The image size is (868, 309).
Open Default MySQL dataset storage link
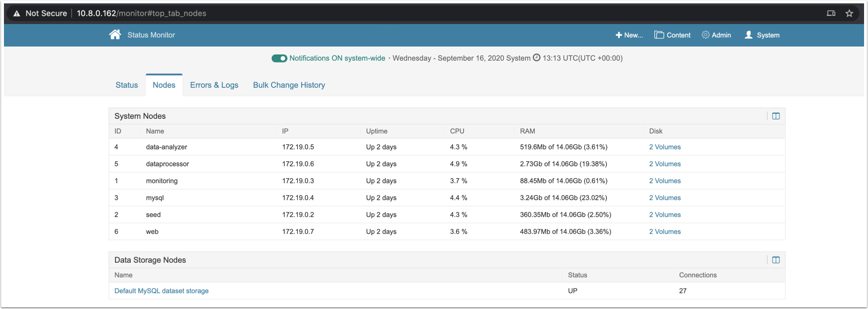[161, 291]
